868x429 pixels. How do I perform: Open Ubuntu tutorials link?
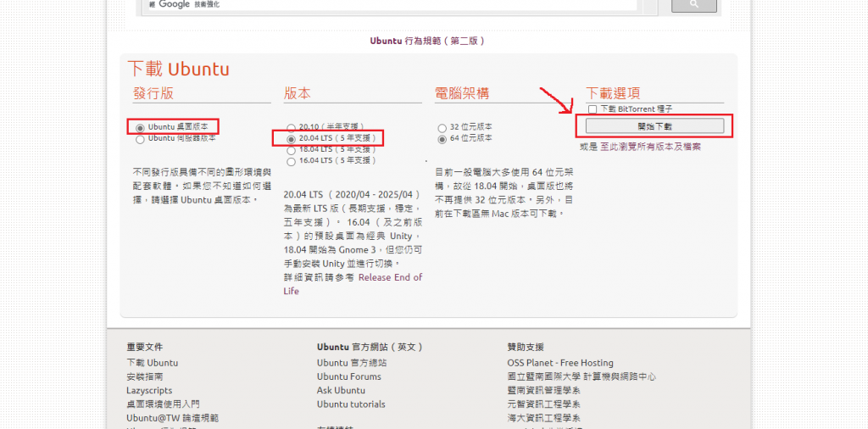(x=351, y=404)
